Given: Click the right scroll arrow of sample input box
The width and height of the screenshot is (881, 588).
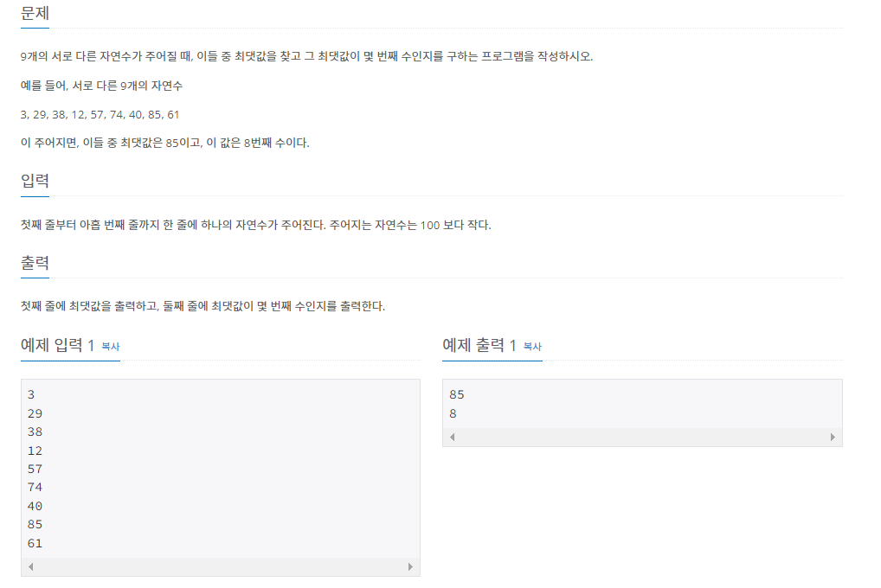Looking at the screenshot, I should [x=411, y=566].
